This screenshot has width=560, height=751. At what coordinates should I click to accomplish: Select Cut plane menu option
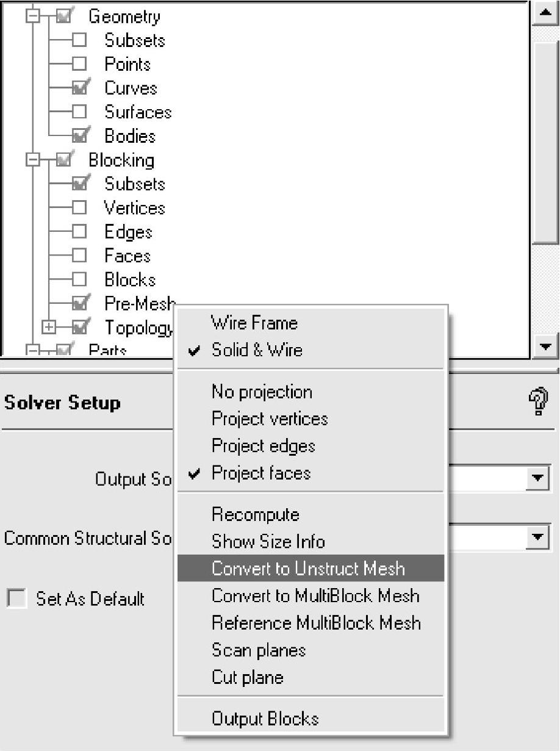[x=247, y=677]
